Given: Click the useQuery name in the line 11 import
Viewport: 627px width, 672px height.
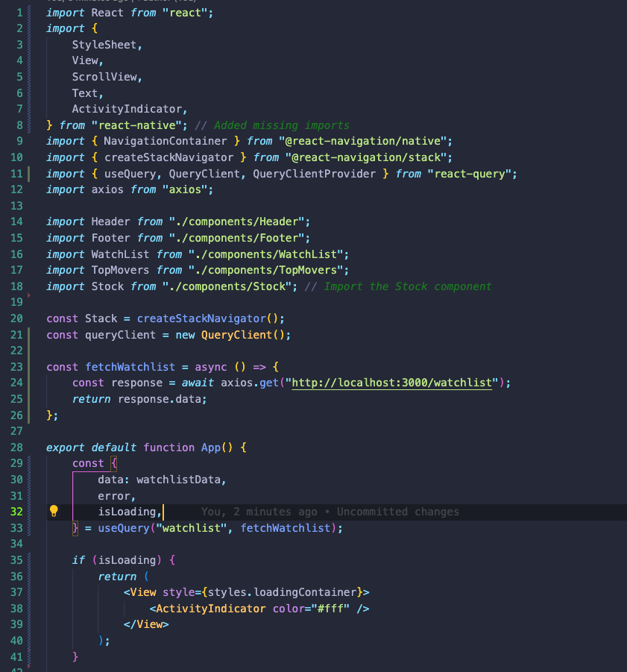Looking at the screenshot, I should point(130,174).
